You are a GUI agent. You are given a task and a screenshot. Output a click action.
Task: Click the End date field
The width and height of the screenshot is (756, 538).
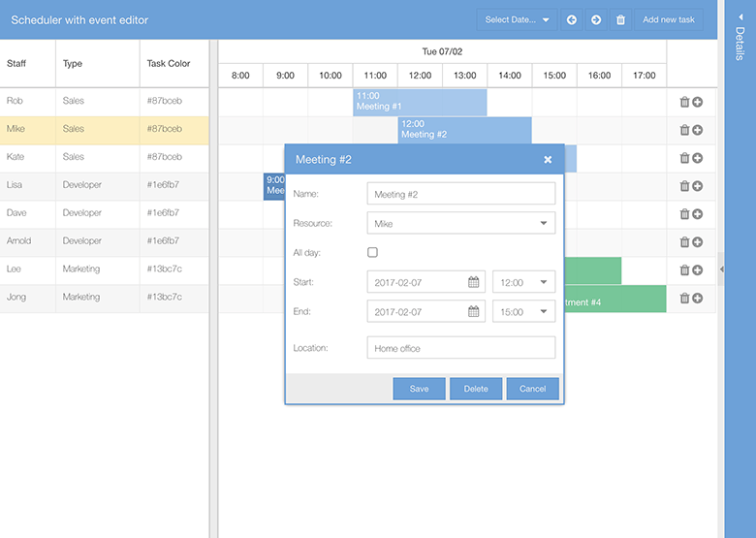coord(425,311)
